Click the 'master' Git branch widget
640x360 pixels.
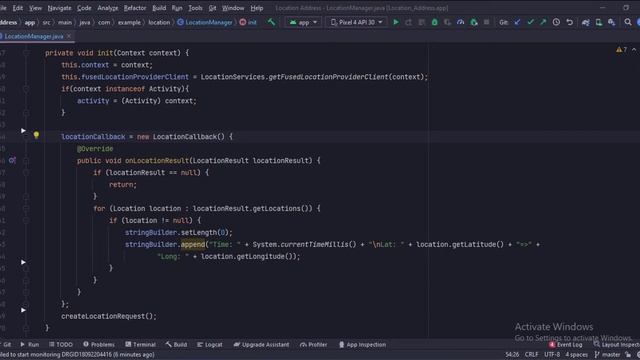[607, 355]
